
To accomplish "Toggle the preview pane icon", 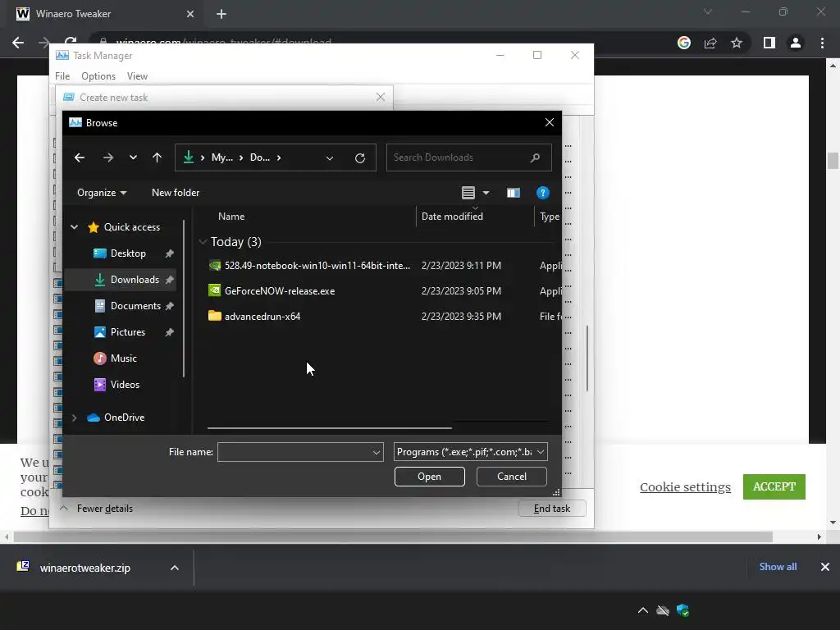I will tap(514, 193).
